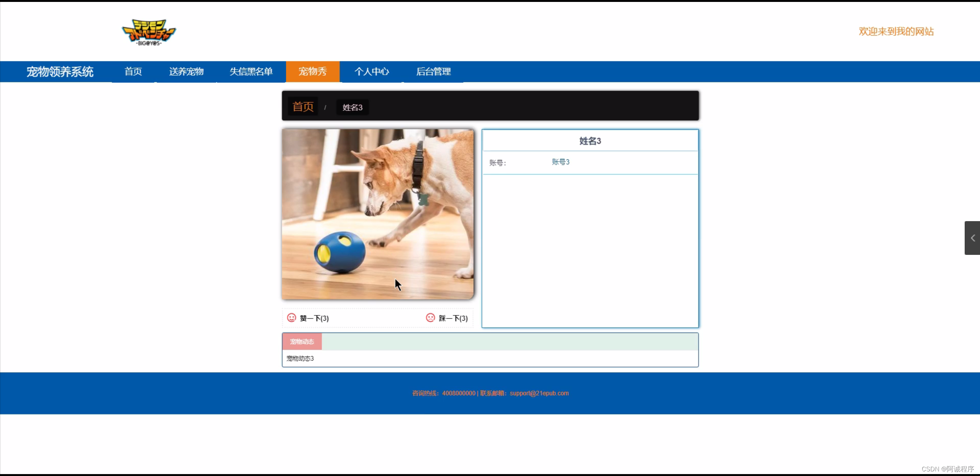Click the sad face dislike icon
Image resolution: width=980 pixels, height=476 pixels.
pos(430,318)
